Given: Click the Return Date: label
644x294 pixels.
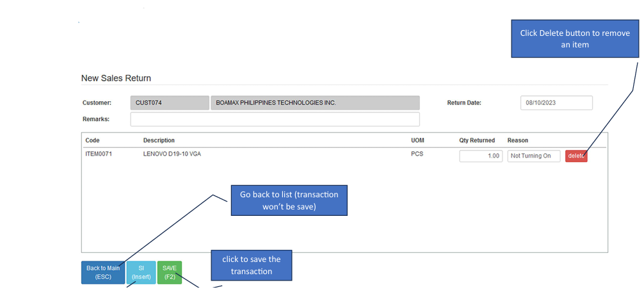Looking at the screenshot, I should (x=464, y=102).
